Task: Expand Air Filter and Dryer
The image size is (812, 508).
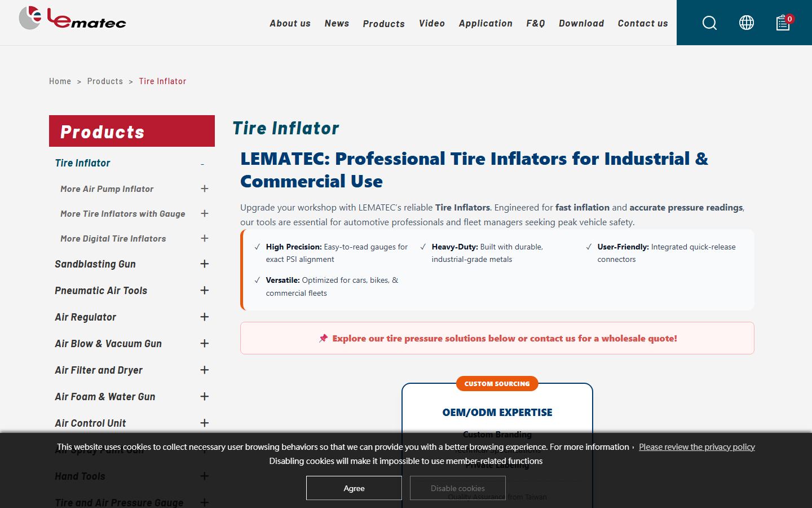Action: [205, 370]
